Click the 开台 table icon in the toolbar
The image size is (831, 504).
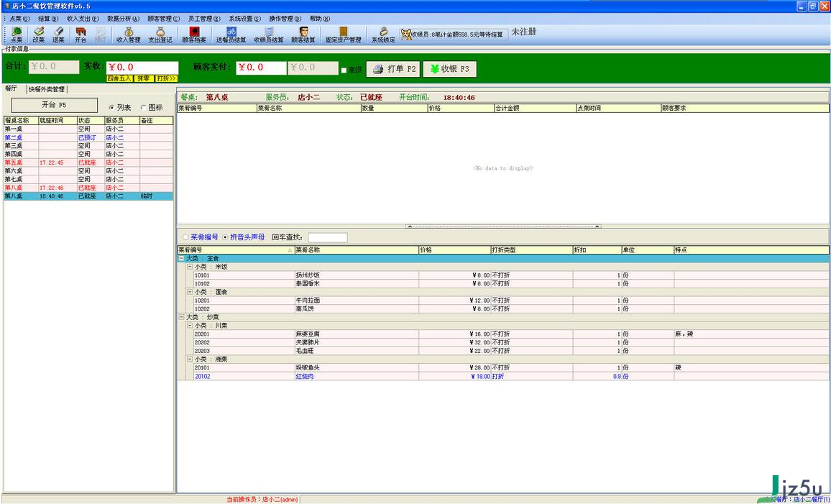(81, 35)
